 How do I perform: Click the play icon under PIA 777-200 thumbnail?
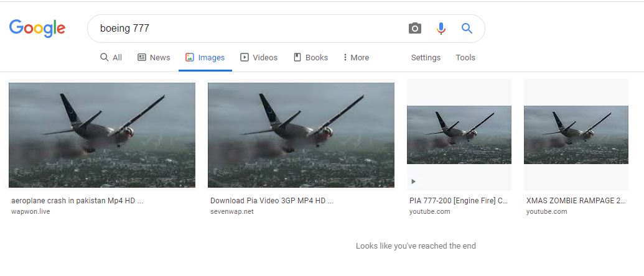[x=414, y=182]
